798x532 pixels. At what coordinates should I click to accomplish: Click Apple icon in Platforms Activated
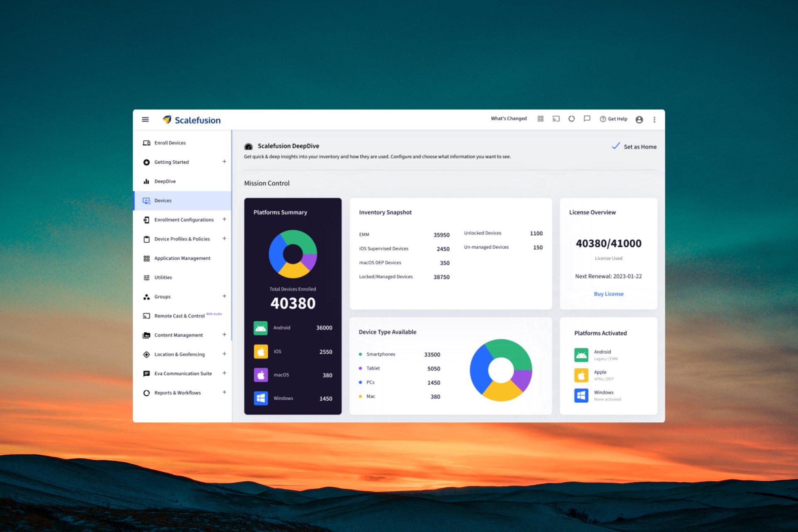click(581, 375)
